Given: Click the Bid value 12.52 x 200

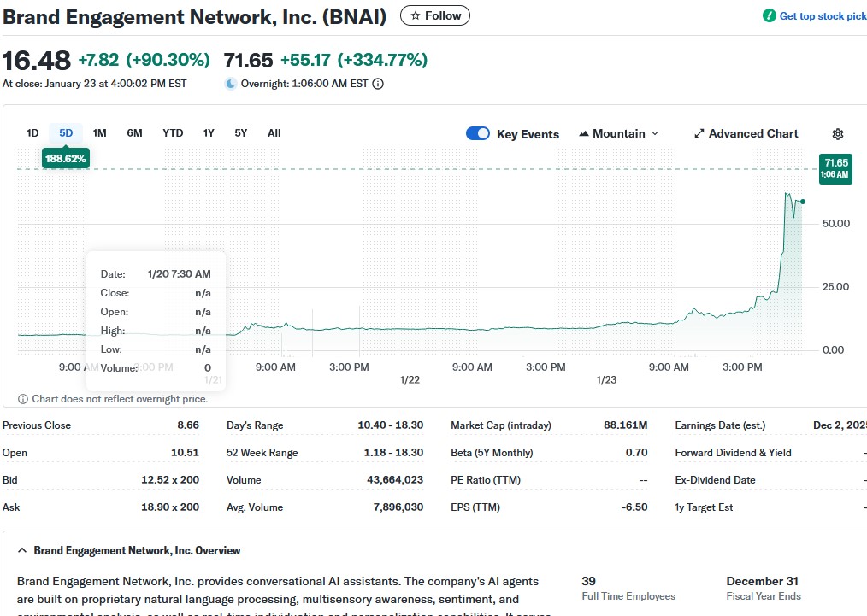Looking at the screenshot, I should click(170, 479).
